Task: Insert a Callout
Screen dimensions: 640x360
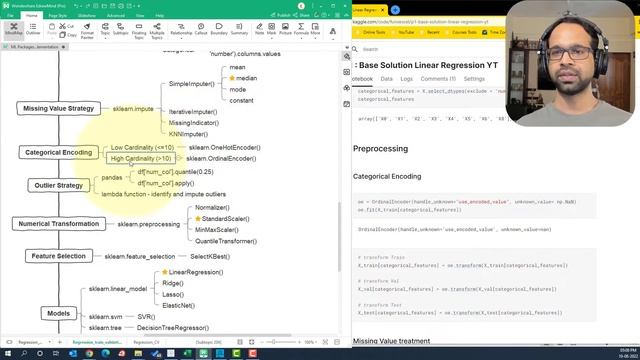Action: pos(201,29)
